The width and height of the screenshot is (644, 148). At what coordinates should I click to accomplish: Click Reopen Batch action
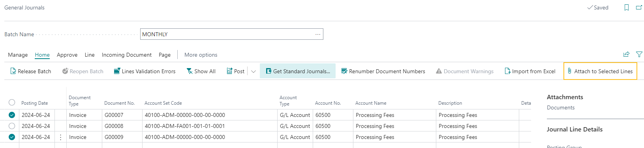pos(83,71)
